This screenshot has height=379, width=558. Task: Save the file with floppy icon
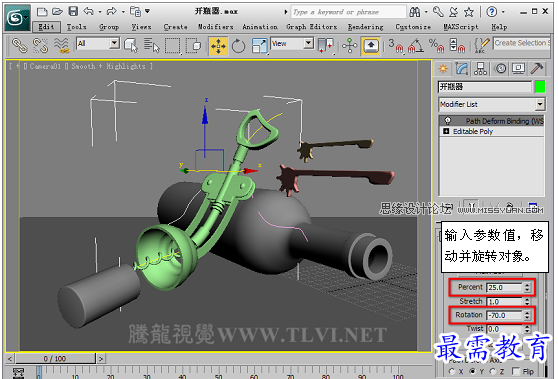point(73,11)
